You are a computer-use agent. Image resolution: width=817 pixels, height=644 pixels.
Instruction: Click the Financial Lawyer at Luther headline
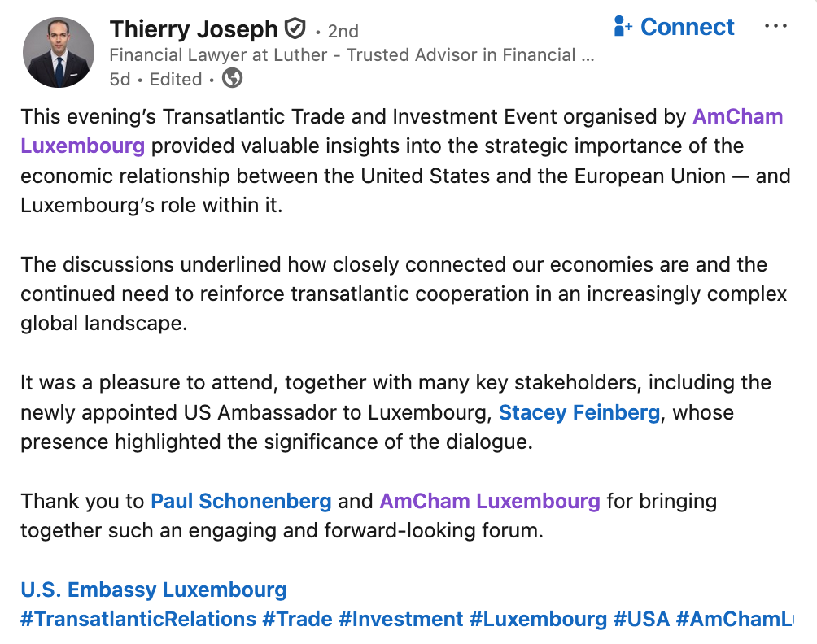352,55
